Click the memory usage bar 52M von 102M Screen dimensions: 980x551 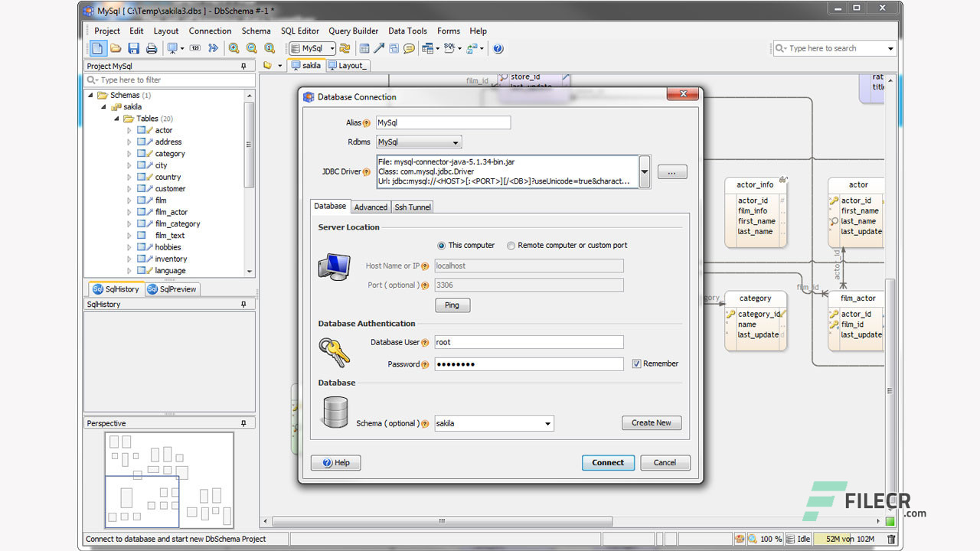coord(849,539)
